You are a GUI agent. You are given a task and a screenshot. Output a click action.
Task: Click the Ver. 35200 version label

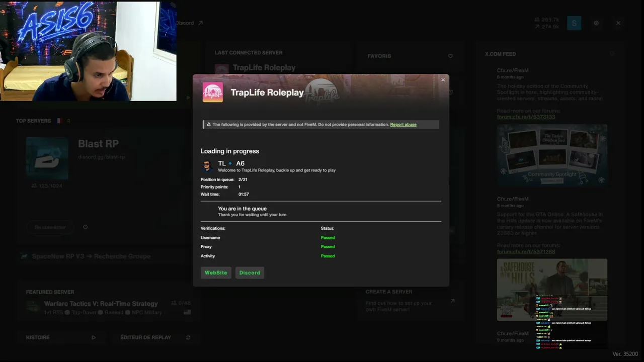[x=625, y=354]
